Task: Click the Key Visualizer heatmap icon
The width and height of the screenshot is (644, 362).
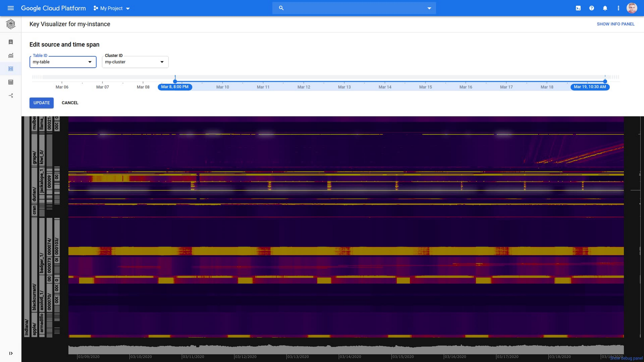Action: point(11,69)
